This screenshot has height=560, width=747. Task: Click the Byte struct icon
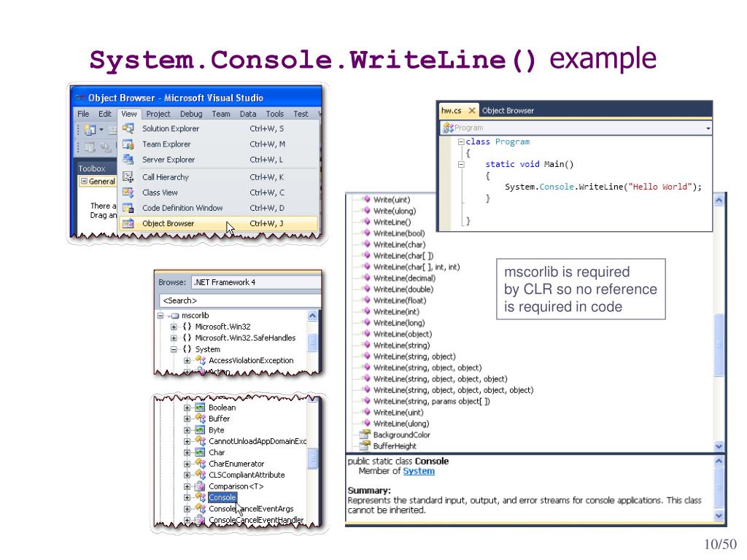click(201, 430)
